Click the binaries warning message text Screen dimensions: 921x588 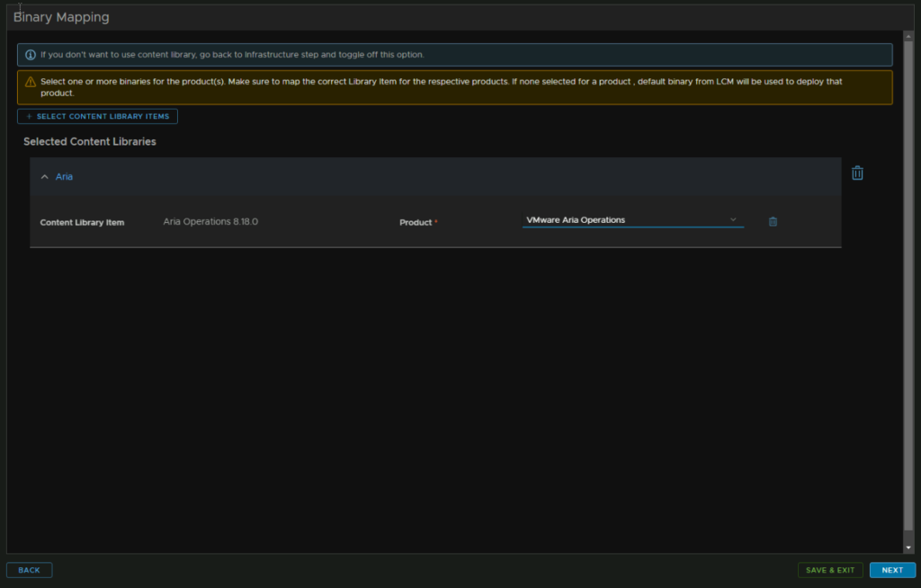point(441,87)
